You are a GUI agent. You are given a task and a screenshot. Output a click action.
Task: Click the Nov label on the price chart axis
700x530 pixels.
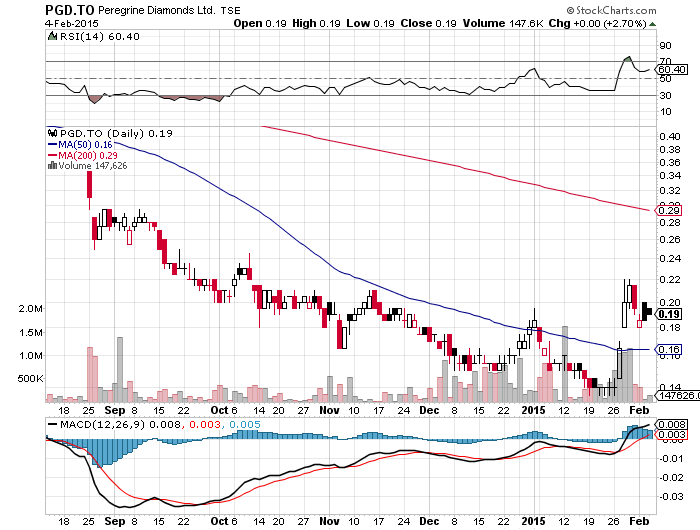(x=329, y=410)
